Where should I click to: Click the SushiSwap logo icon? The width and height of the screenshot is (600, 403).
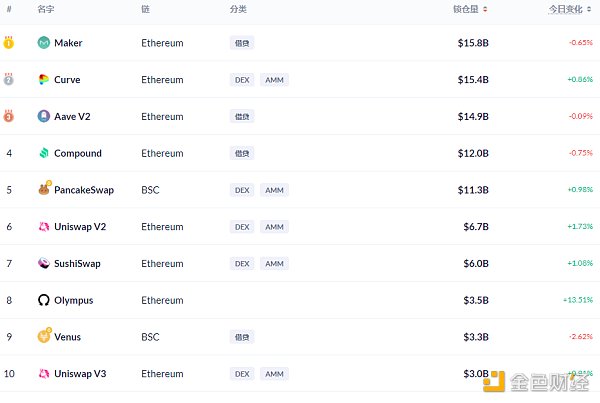click(44, 263)
